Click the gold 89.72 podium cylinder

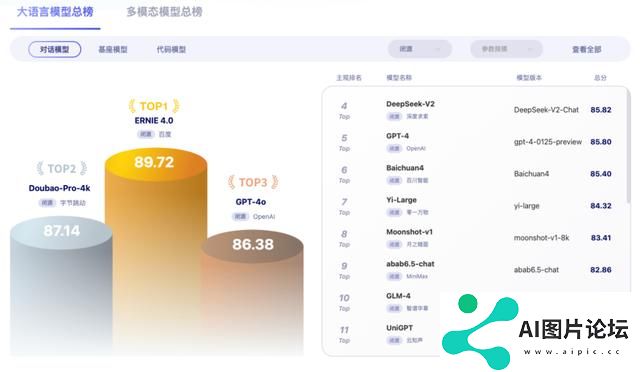(156, 245)
